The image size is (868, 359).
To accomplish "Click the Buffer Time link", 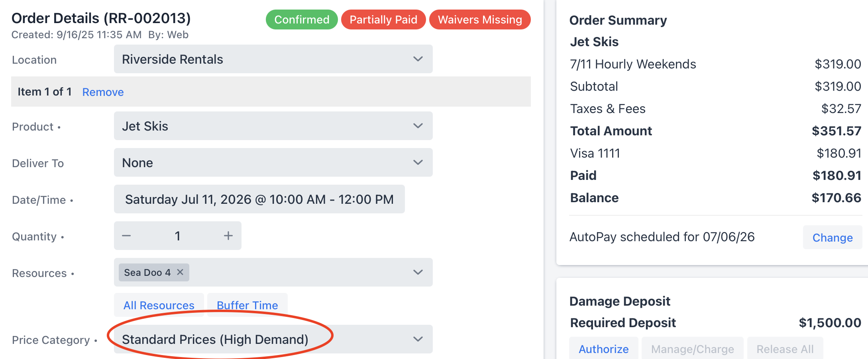I will [x=247, y=305].
